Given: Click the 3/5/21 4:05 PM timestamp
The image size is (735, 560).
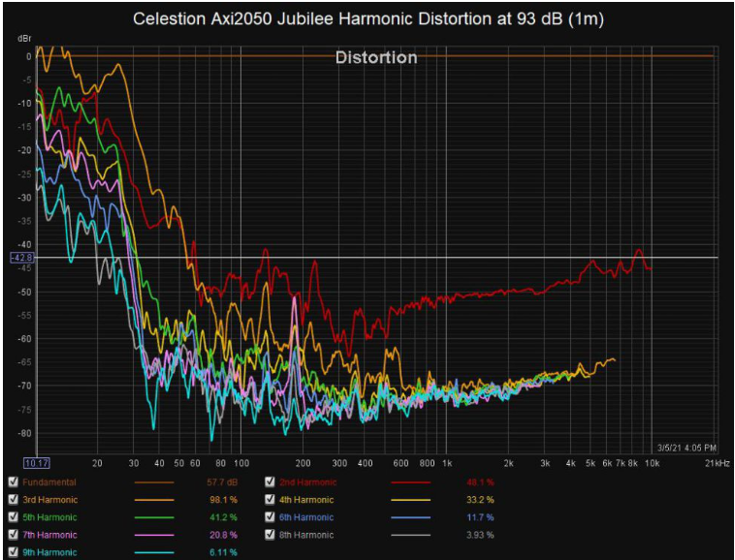Looking at the screenshot, I should click(687, 448).
